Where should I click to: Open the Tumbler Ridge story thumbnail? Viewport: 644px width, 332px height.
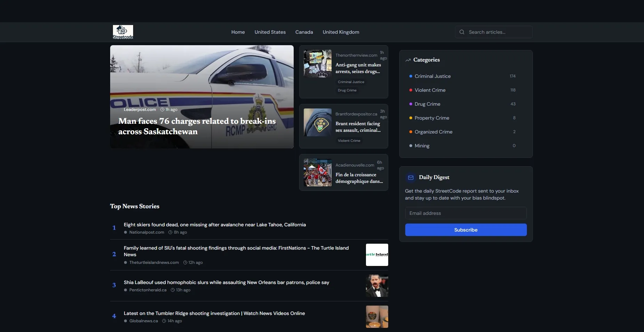(377, 317)
